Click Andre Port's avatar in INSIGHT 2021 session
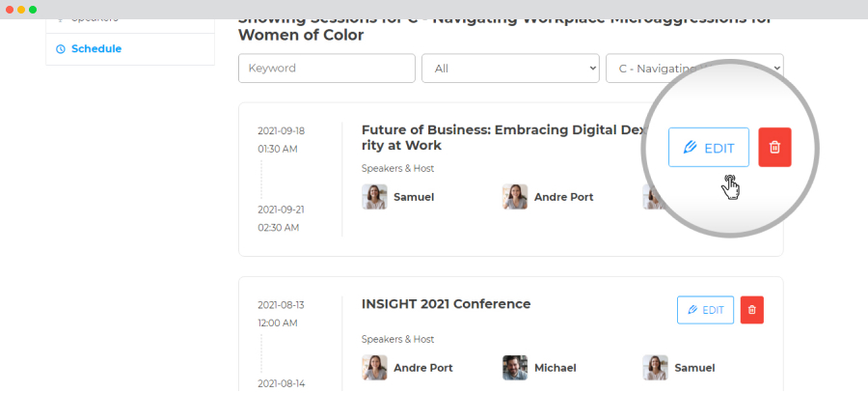Image resolution: width=868 pixels, height=393 pixels. click(374, 368)
